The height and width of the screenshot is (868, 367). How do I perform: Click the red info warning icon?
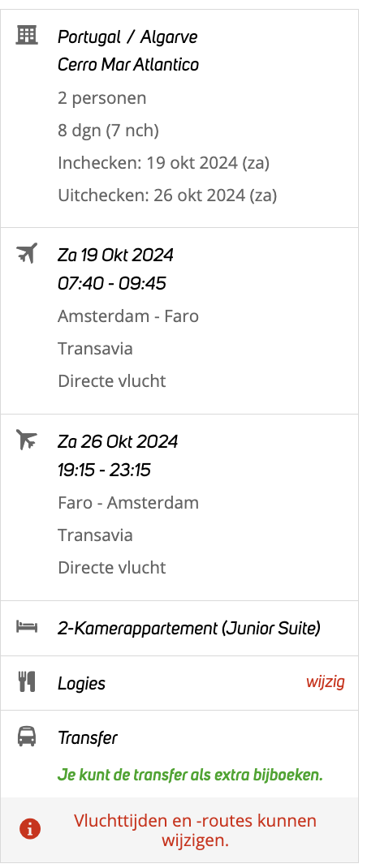(x=30, y=829)
